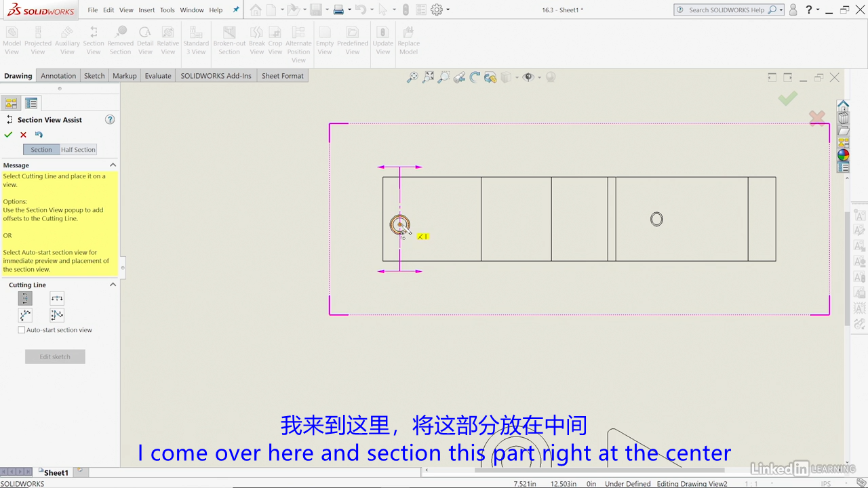868x488 pixels.
Task: Click Zoom to Fit in heads-up toolbar
Action: (x=412, y=77)
